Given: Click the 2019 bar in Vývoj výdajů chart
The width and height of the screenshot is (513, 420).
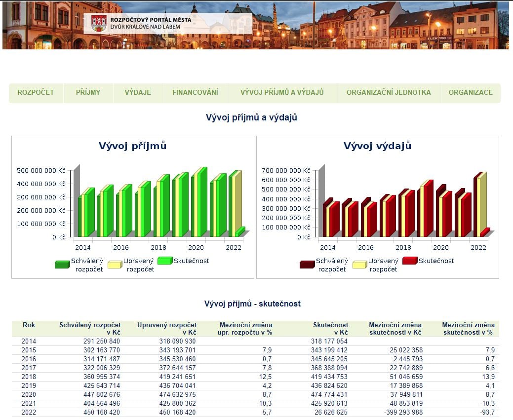Looking at the screenshot, I should [426, 210].
